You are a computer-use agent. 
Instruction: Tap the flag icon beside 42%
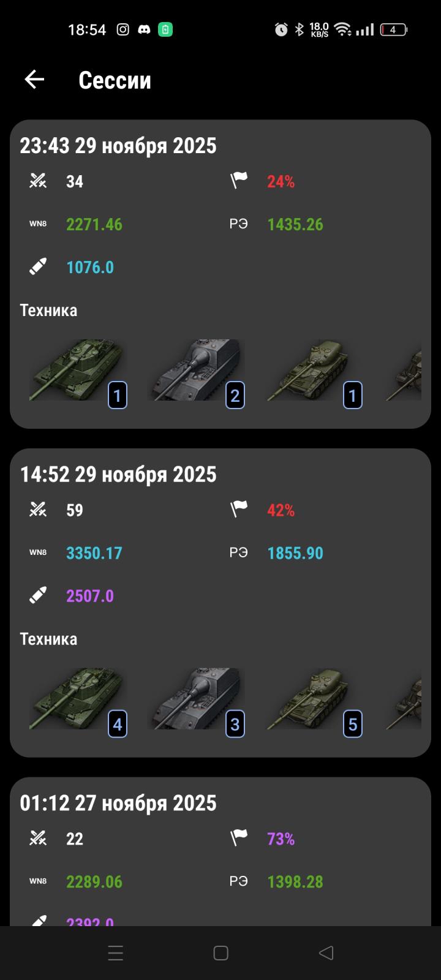[239, 510]
